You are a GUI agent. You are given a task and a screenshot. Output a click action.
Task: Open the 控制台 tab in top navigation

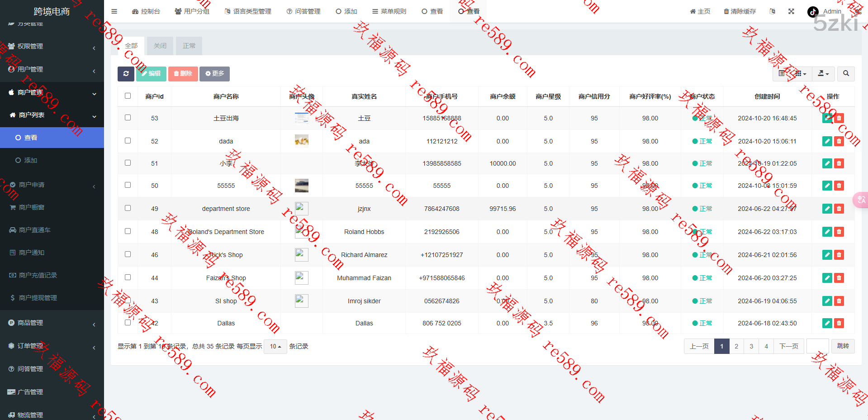coord(146,11)
